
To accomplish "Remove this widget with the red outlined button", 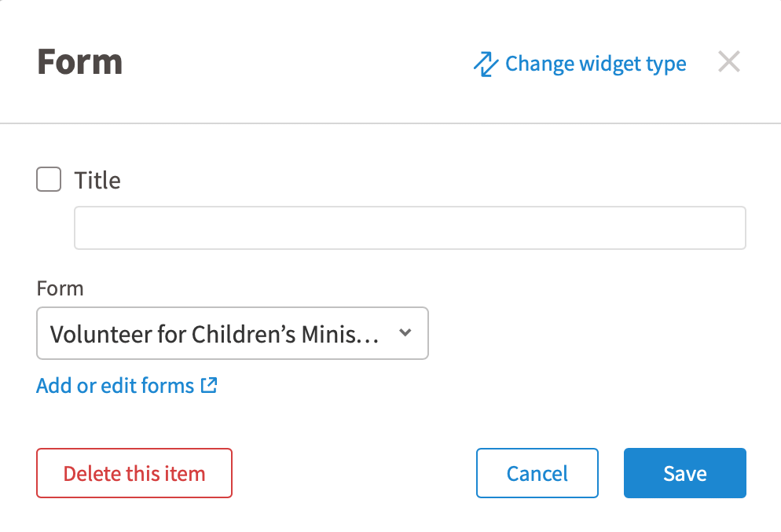I will point(134,473).
